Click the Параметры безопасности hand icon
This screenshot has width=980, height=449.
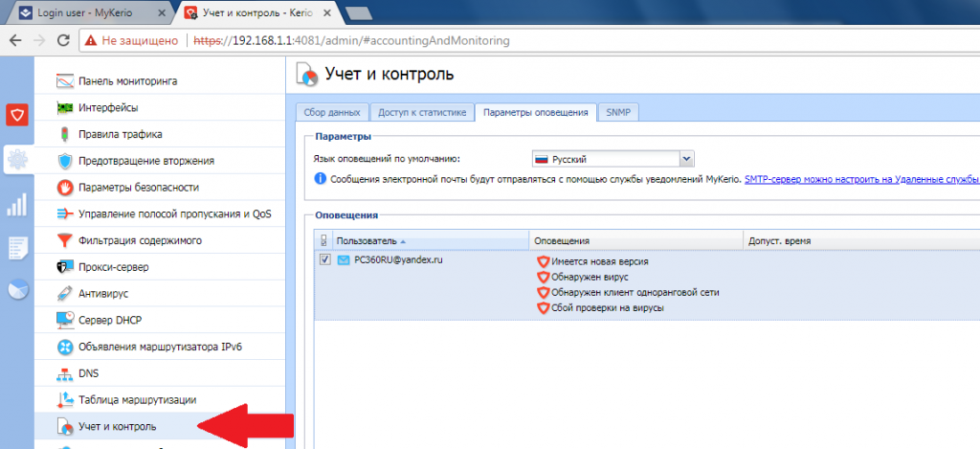[65, 188]
